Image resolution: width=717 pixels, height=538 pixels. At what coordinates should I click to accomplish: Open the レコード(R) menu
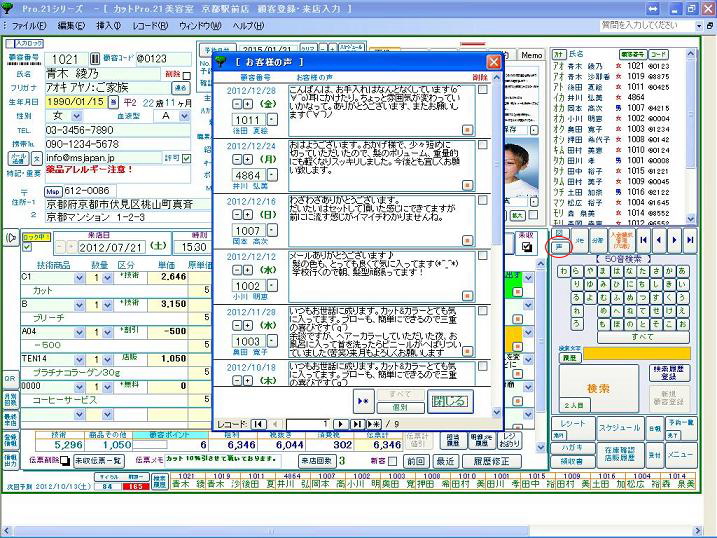point(150,26)
